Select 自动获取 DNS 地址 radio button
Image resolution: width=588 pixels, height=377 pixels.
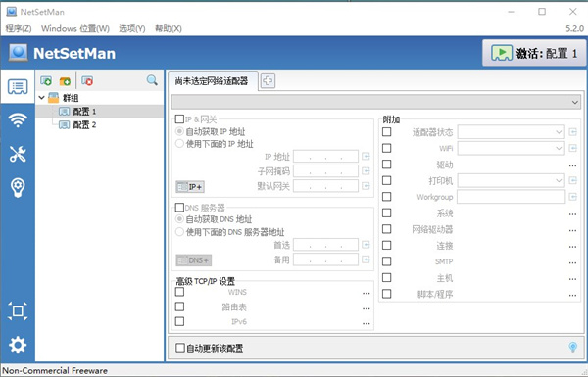point(179,218)
